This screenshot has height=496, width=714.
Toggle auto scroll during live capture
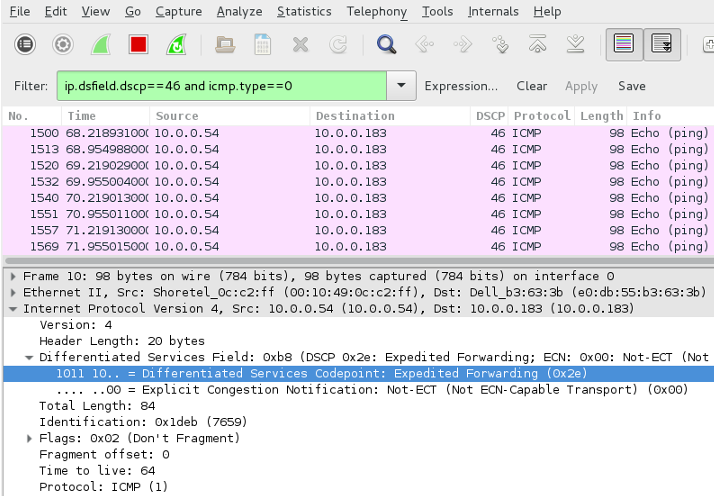[662, 44]
